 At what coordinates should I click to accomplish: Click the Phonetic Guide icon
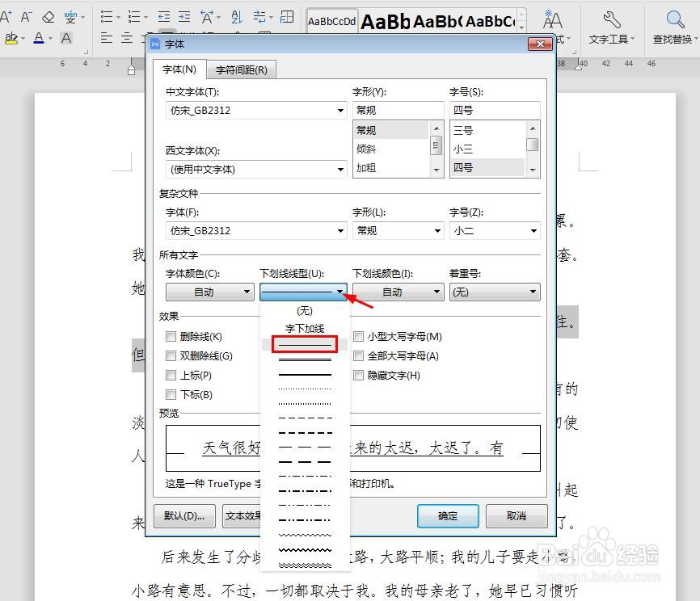(x=72, y=16)
